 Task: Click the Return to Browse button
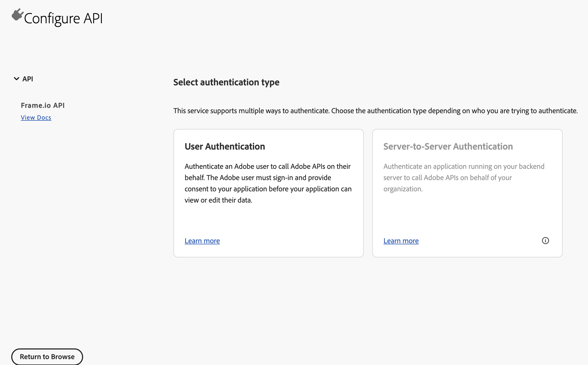tap(47, 357)
